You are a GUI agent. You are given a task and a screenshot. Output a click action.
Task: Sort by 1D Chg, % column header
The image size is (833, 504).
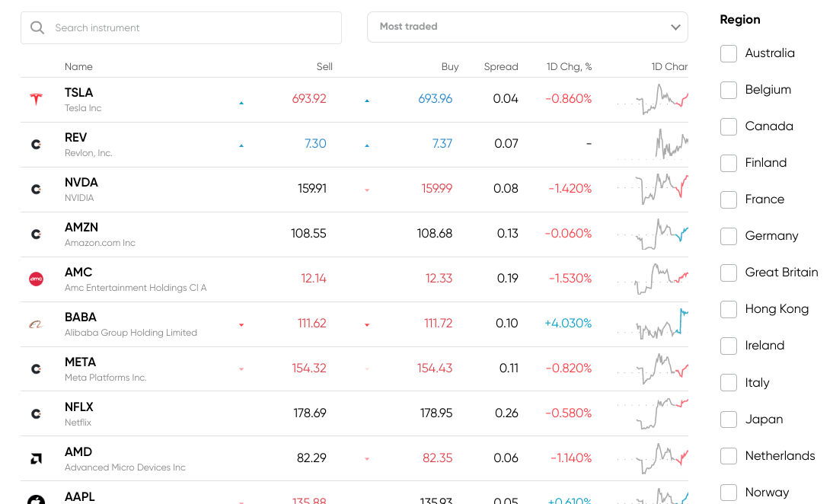(x=569, y=67)
